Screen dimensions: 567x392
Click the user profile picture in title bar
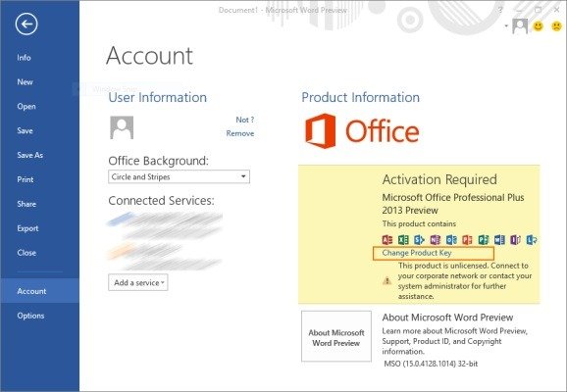point(520,26)
